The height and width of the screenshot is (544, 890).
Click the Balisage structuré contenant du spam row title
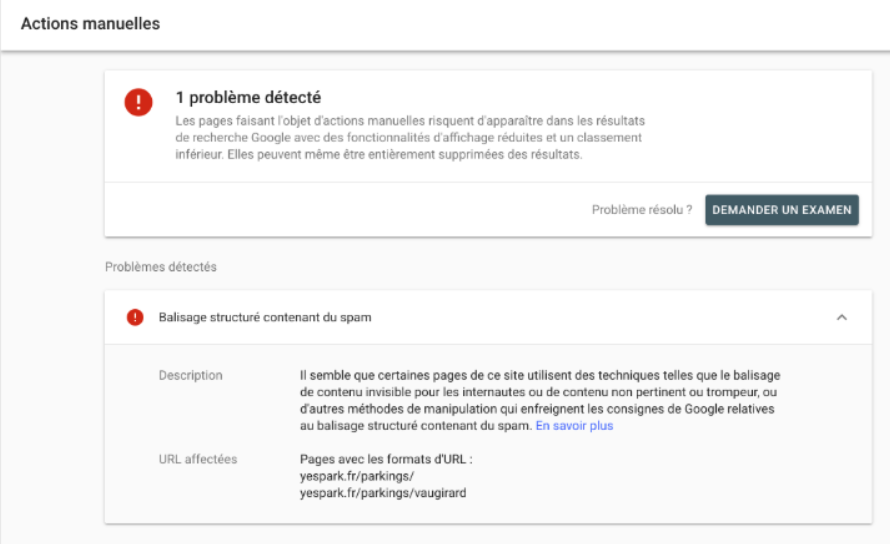pos(265,317)
